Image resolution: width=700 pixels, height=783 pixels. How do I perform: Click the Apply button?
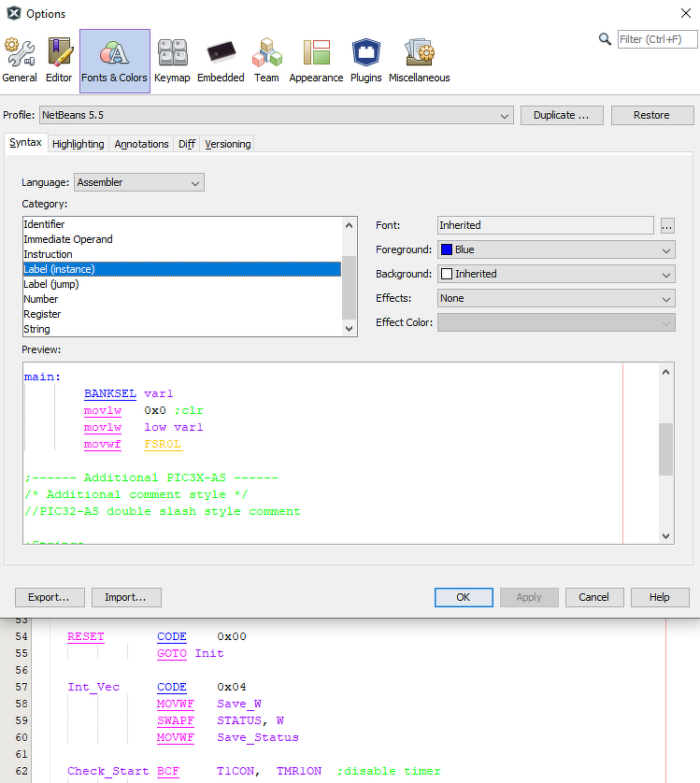529,598
